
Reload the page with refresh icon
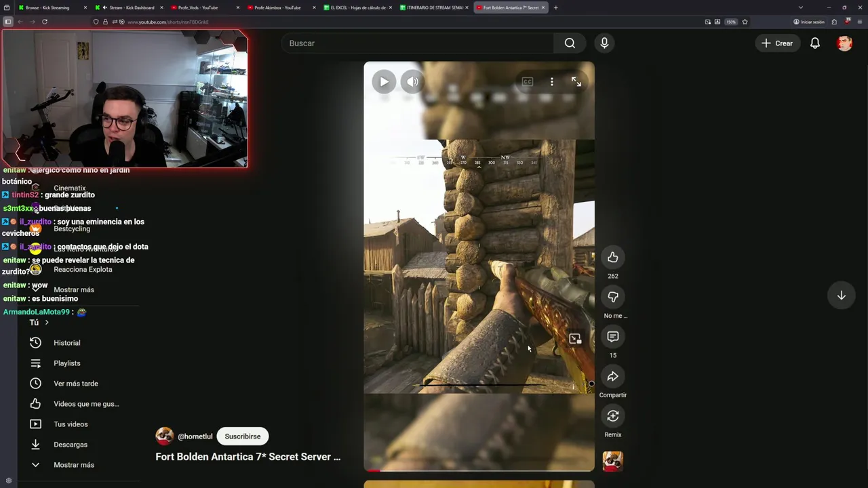click(x=45, y=22)
